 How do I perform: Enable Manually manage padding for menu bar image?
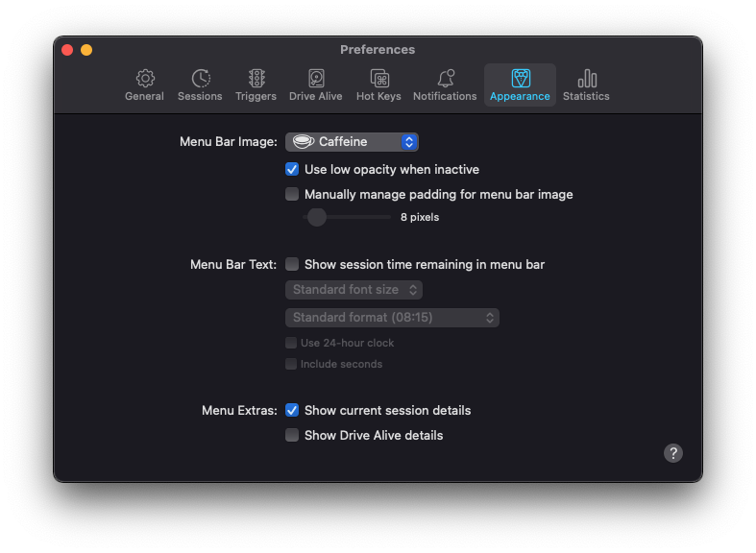click(x=292, y=194)
